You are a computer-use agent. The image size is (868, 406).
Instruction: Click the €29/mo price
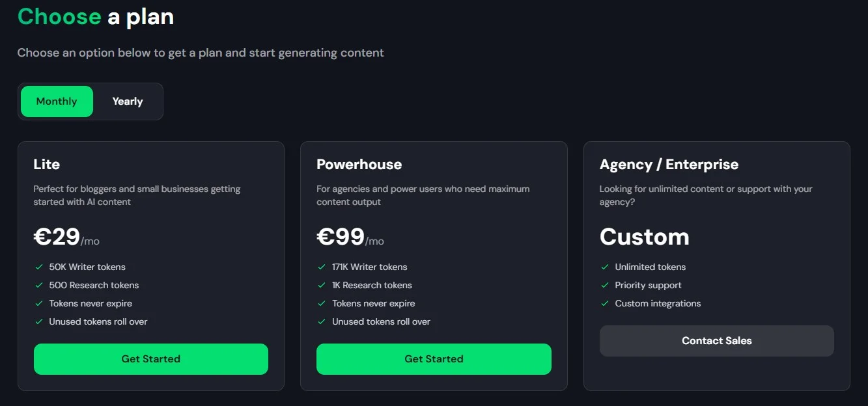tap(66, 237)
